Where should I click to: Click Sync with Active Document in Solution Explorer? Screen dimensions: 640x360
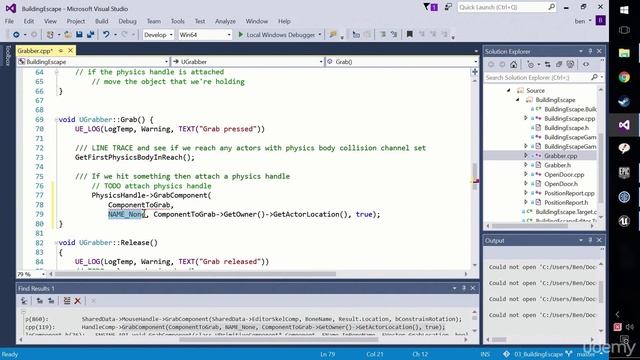(547, 64)
